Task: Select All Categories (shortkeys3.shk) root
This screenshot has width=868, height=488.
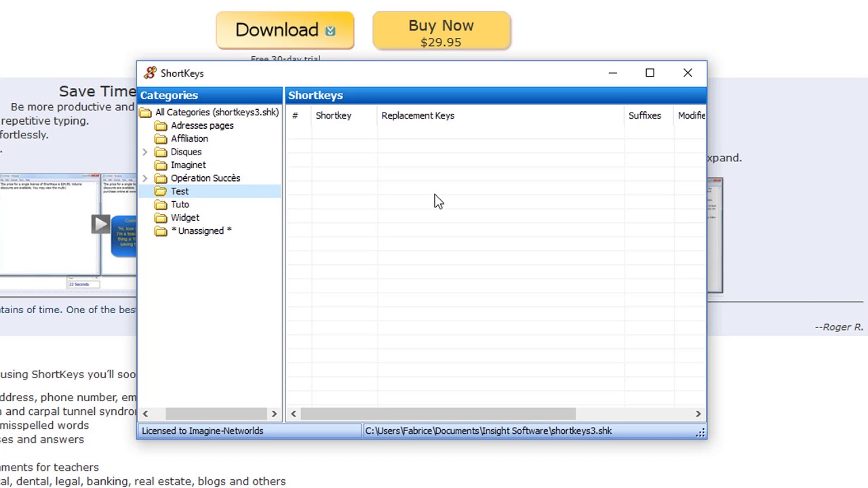Action: tap(217, 112)
